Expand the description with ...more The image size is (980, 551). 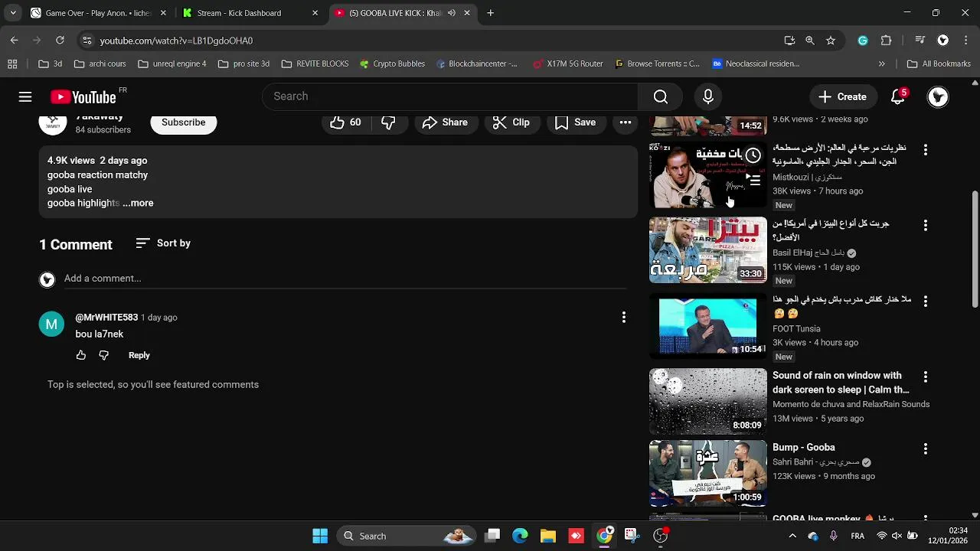138,203
